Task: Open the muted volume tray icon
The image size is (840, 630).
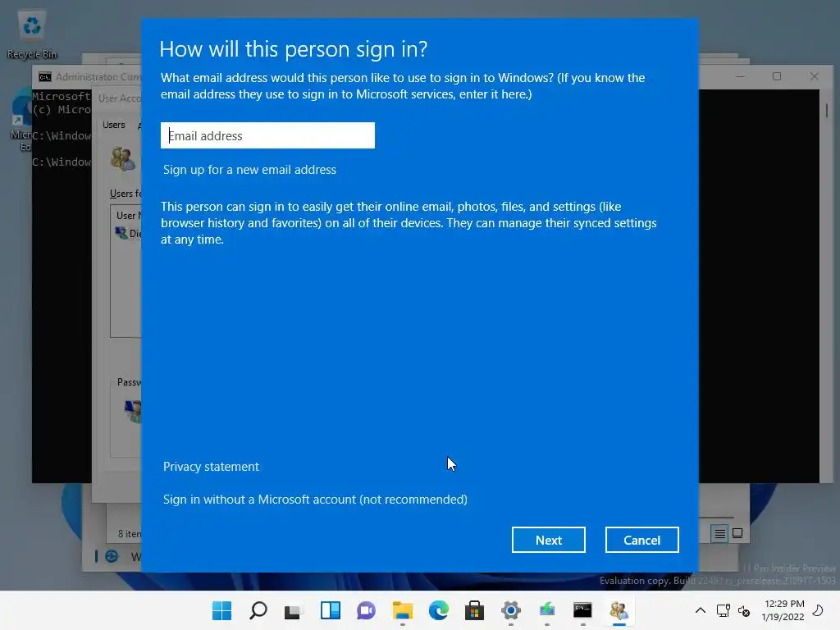Action: point(743,610)
